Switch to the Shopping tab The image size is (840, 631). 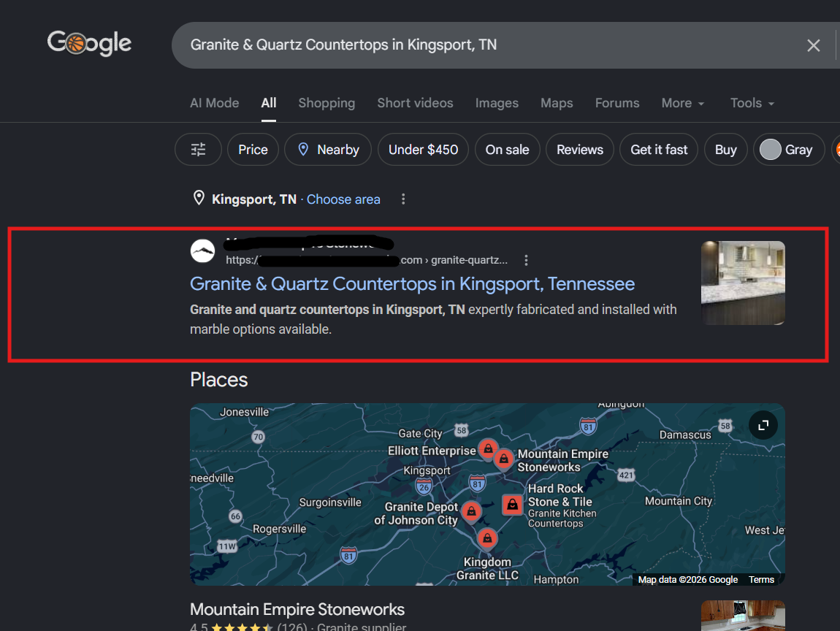tap(327, 103)
